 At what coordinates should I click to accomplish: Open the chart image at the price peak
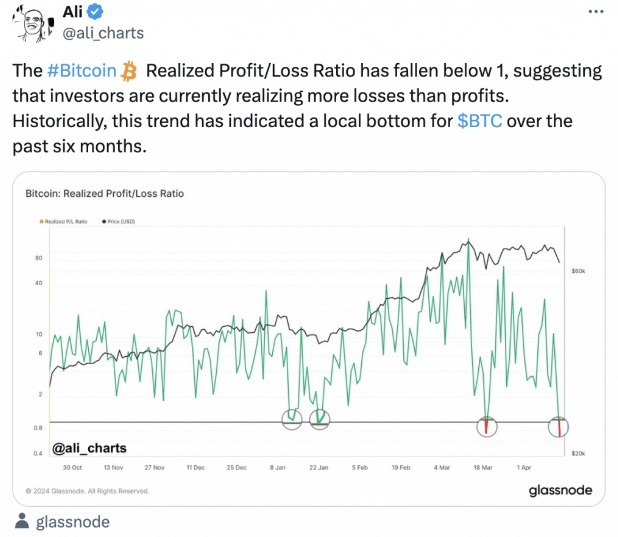467,241
